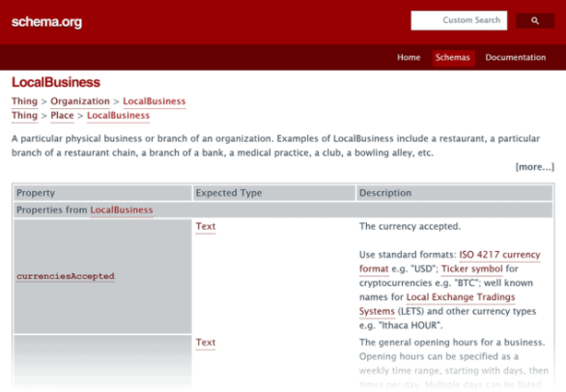This screenshot has height=392, width=566.
Task: Expand the description with [more...]
Action: [x=534, y=167]
